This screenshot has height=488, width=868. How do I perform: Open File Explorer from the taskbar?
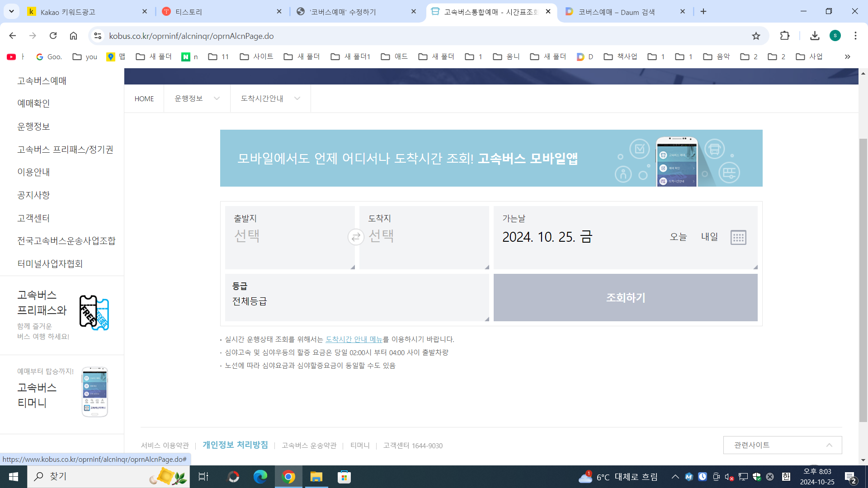[316, 477]
